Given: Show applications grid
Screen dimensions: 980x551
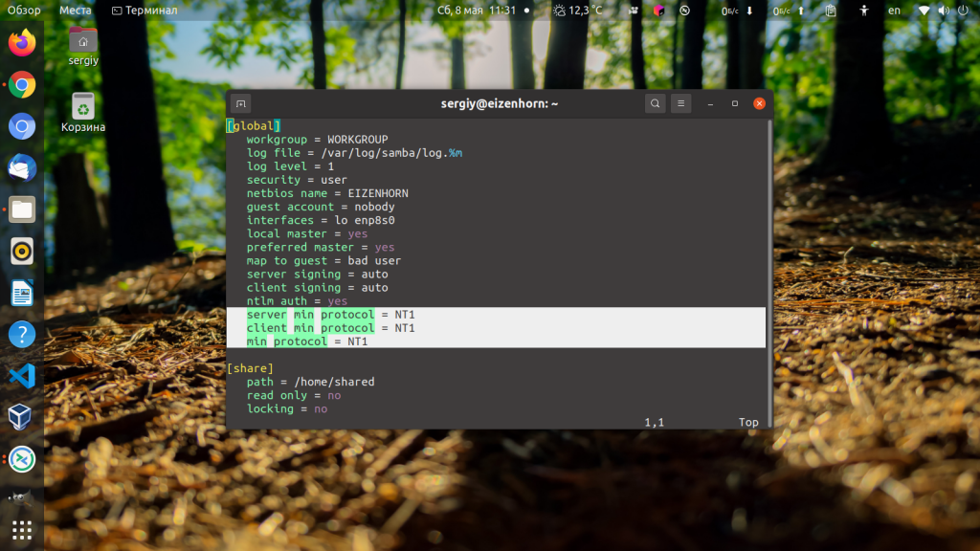Looking at the screenshot, I should tap(22, 529).
